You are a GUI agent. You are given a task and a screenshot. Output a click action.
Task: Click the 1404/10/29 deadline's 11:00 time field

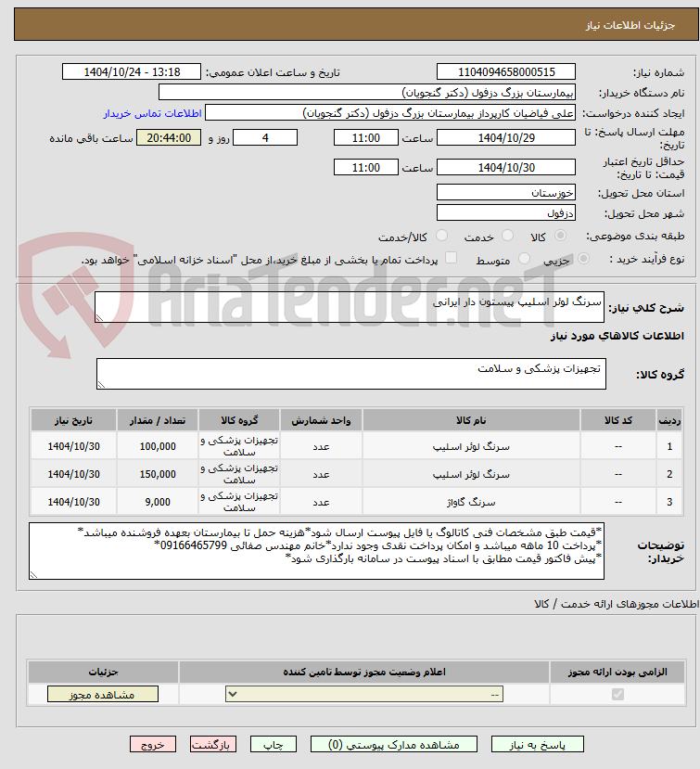tap(365, 137)
